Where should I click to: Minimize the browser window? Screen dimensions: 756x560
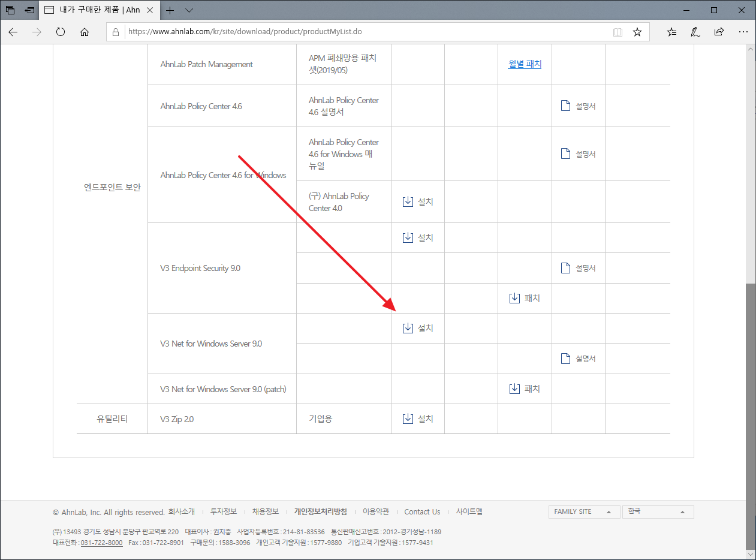point(686,10)
